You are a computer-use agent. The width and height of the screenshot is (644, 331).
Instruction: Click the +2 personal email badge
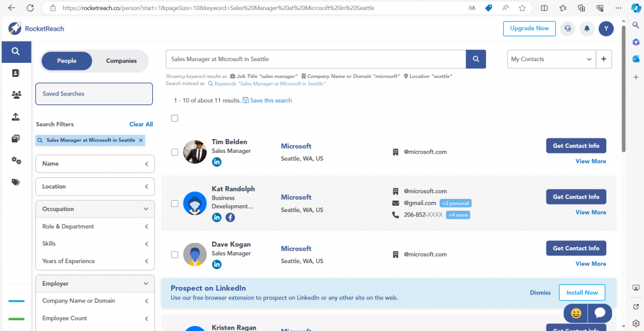(455, 203)
